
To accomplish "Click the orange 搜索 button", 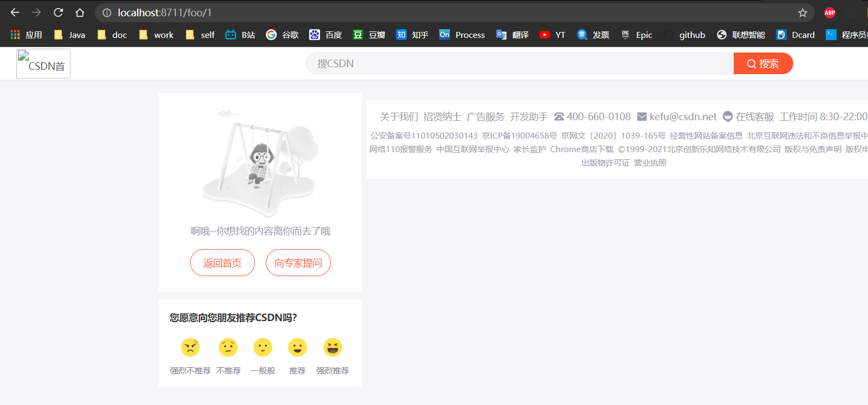I will [x=763, y=63].
